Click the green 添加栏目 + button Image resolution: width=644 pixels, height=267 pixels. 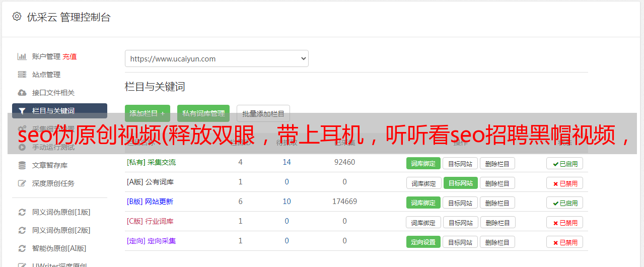click(147, 113)
